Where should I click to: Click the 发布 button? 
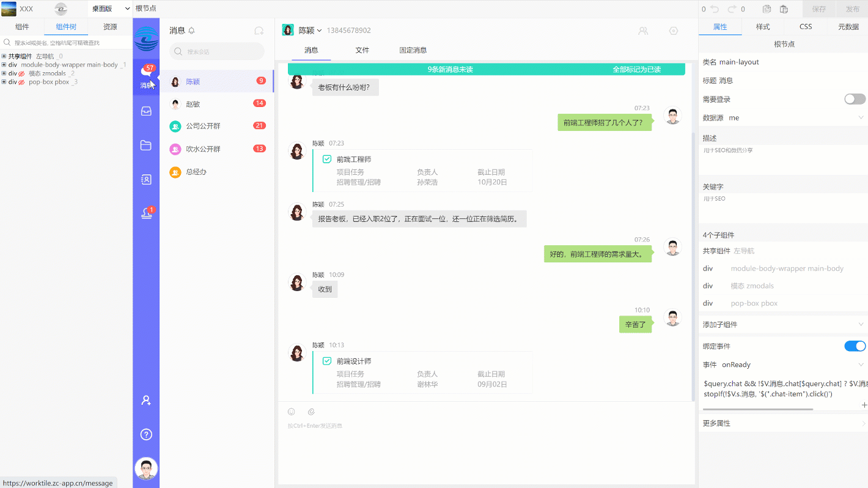point(853,9)
